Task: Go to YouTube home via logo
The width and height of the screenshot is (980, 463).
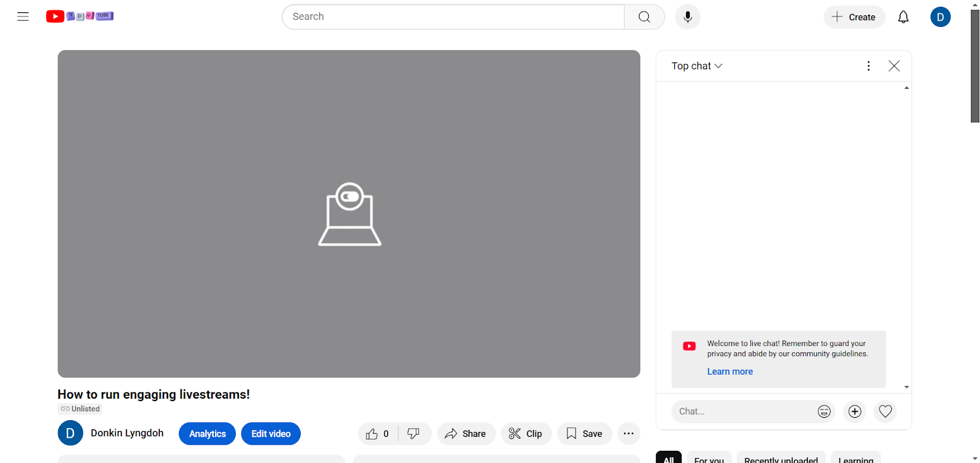Action: (80, 17)
